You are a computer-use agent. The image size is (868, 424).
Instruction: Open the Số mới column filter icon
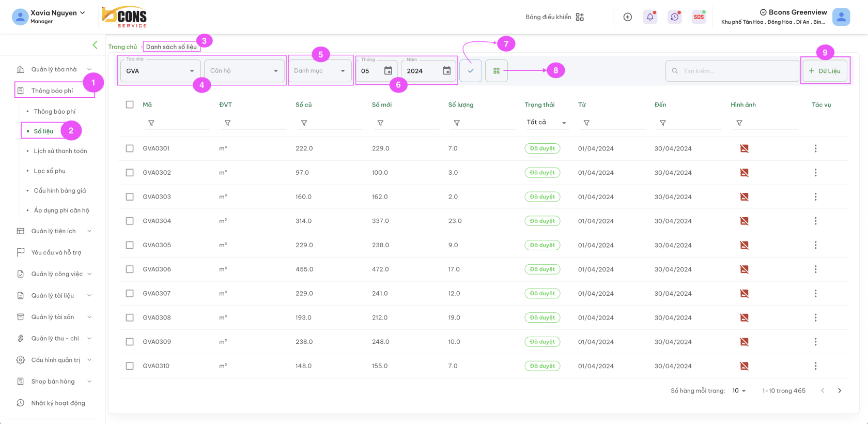(380, 123)
